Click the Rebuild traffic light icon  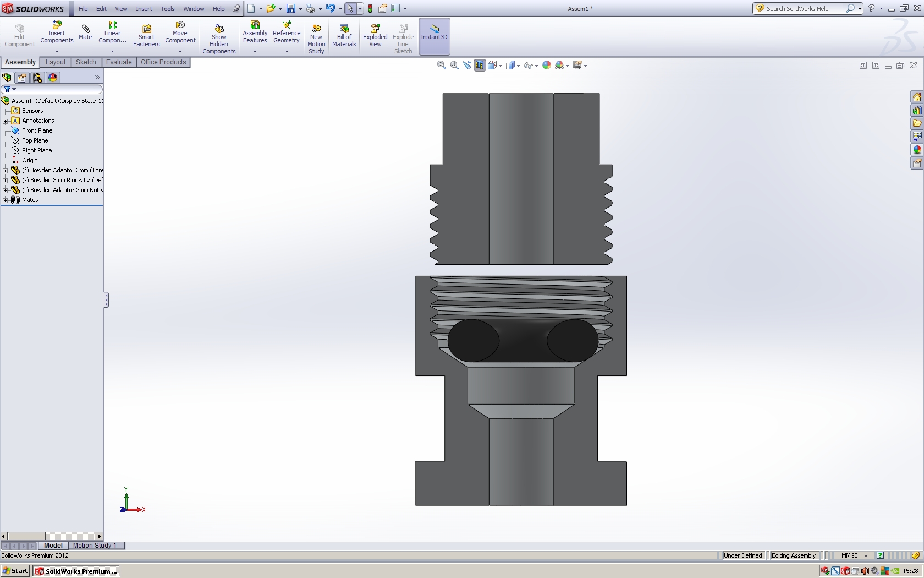point(370,8)
